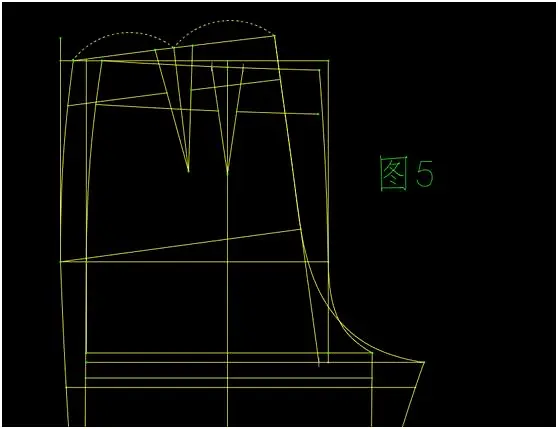Screen dimensions: 558x429
Task: Select the right dashed arc's upper-right endpoint
Action: [274, 35]
